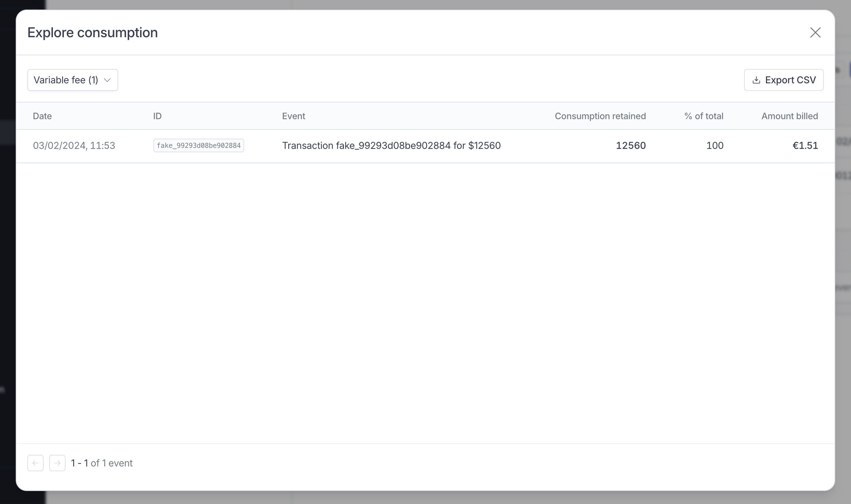Viewport: 851px width, 504px height.
Task: Click the 100 percent of total value
Action: click(x=714, y=145)
